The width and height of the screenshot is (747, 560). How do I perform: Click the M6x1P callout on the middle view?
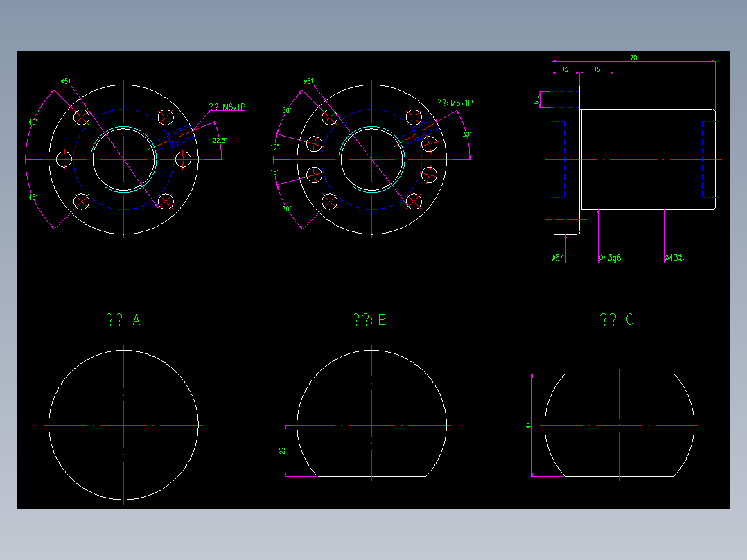(x=457, y=101)
